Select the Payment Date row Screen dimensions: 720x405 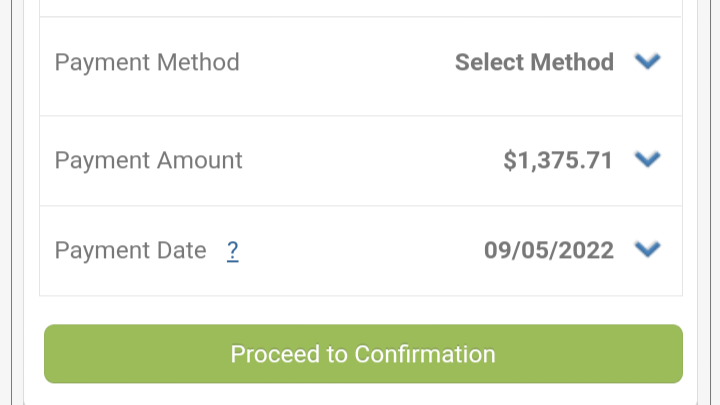tap(361, 251)
